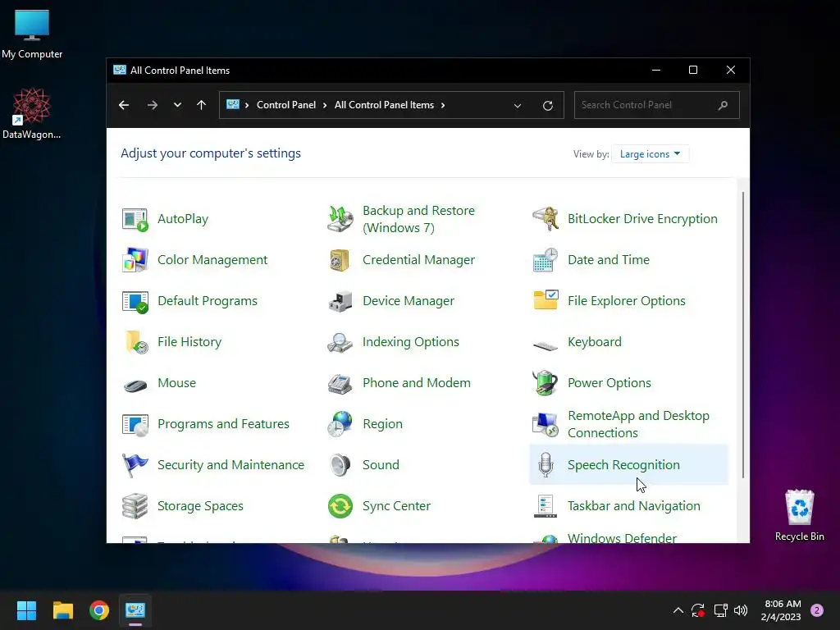Go back with the left arrow
This screenshot has height=630, width=840.
(x=124, y=105)
